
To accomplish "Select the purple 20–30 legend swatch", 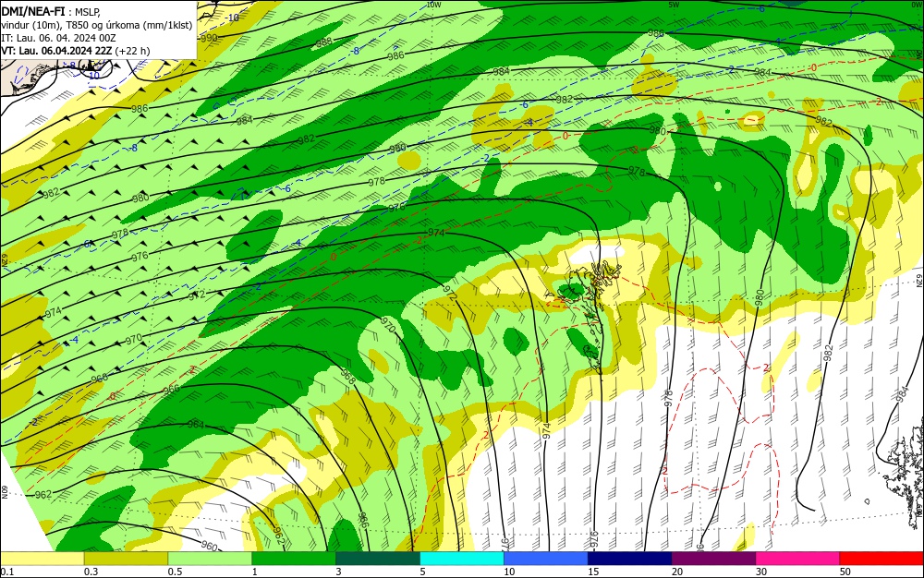I will click(713, 559).
